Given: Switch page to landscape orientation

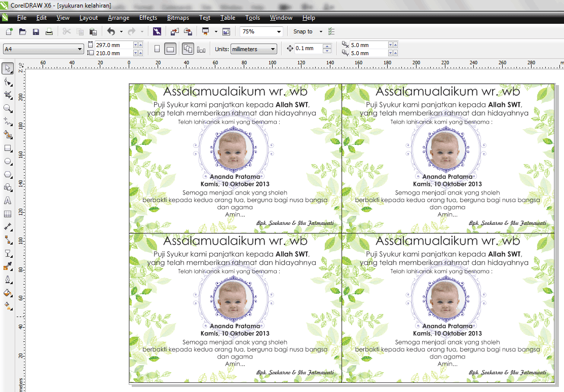Looking at the screenshot, I should coord(170,48).
